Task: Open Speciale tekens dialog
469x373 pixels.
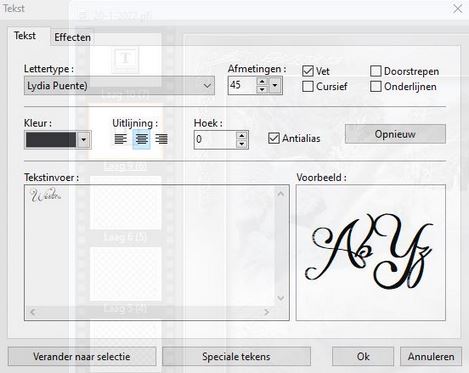Action: pos(236,356)
